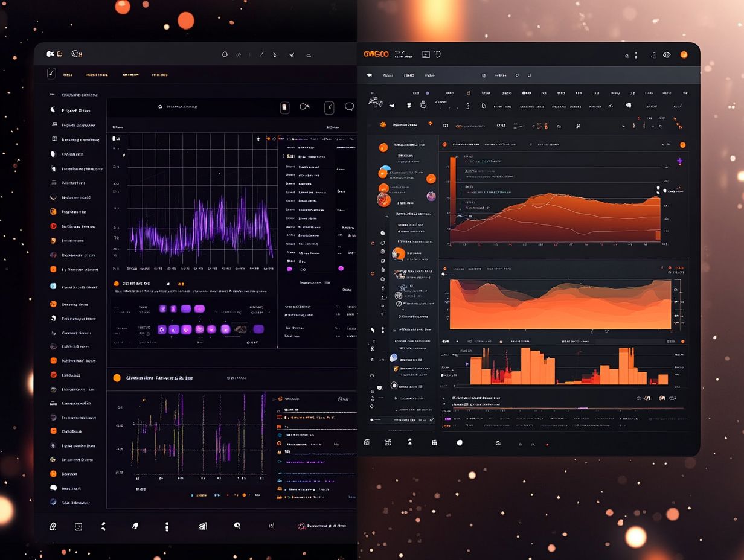This screenshot has height=560, width=744.
Task: Click the magnifier icon in the left bottom toolbar
Action: point(237,526)
